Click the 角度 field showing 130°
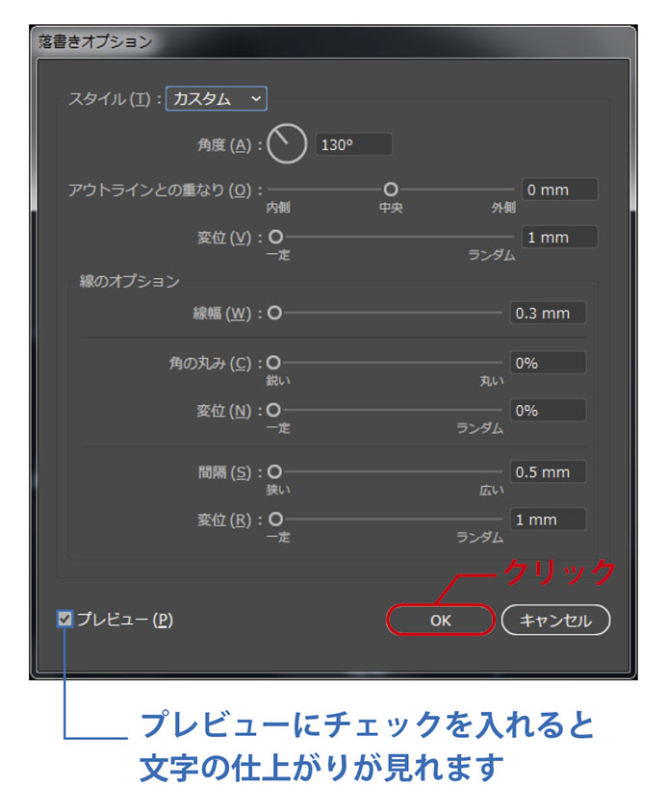Screen dimensions: 667x812 click(353, 144)
